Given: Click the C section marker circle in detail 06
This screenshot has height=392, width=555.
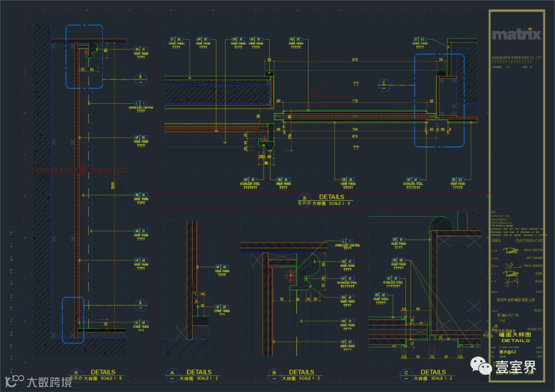Looking at the screenshot, I should point(384,85).
